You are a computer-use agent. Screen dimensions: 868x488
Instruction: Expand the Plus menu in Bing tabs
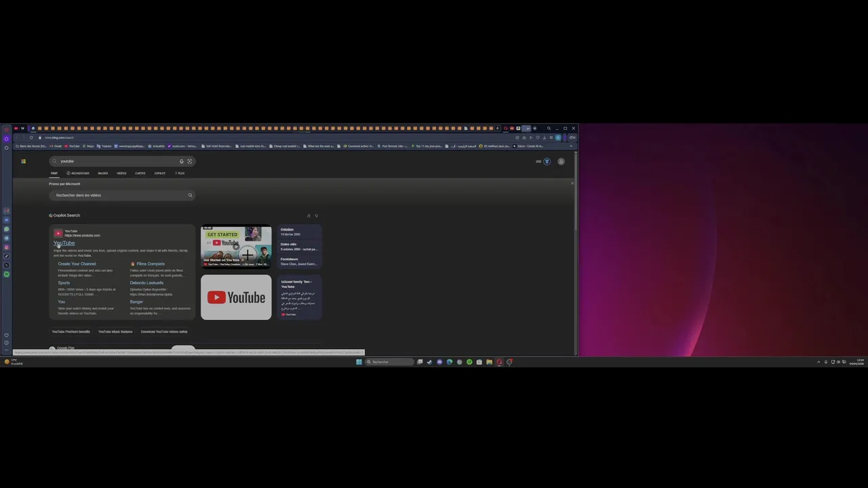point(180,174)
